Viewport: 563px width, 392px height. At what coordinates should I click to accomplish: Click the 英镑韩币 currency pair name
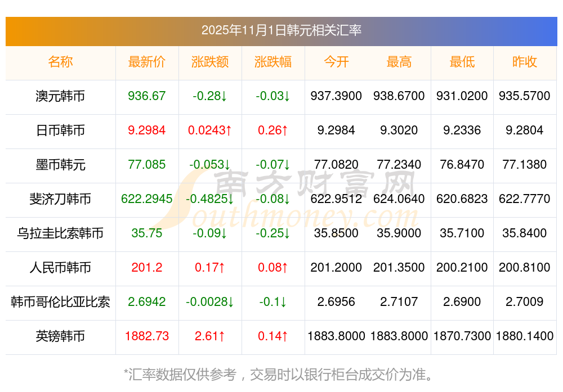point(60,336)
